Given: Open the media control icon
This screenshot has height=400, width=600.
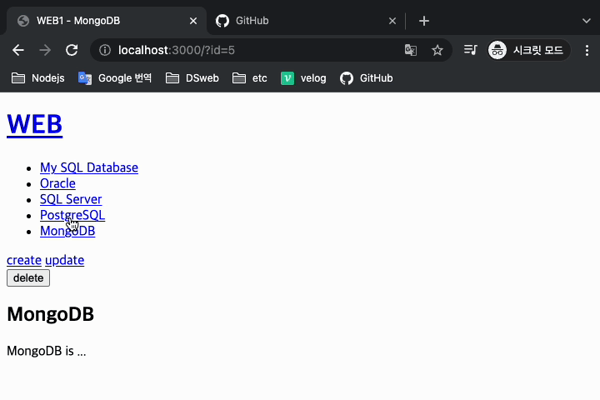Looking at the screenshot, I should [470, 50].
